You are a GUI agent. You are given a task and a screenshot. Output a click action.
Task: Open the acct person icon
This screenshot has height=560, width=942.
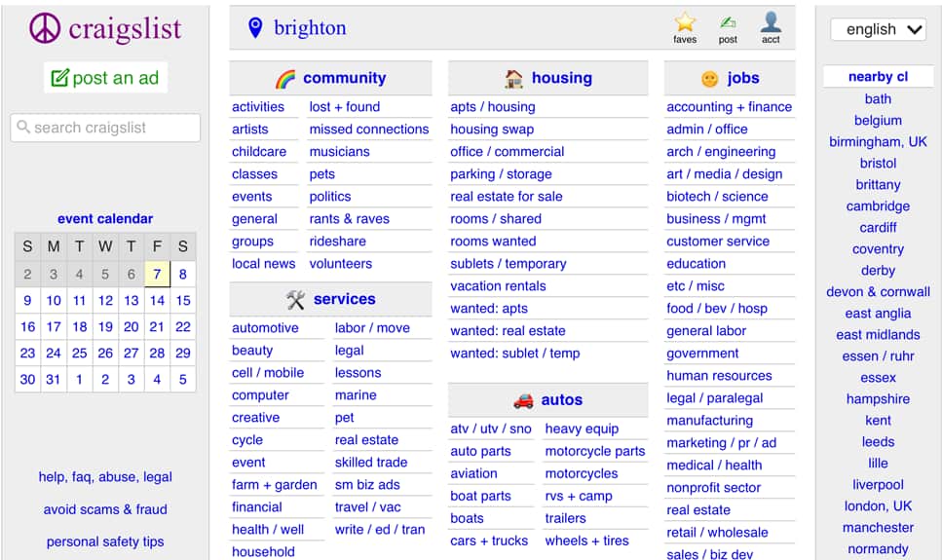pos(771,22)
